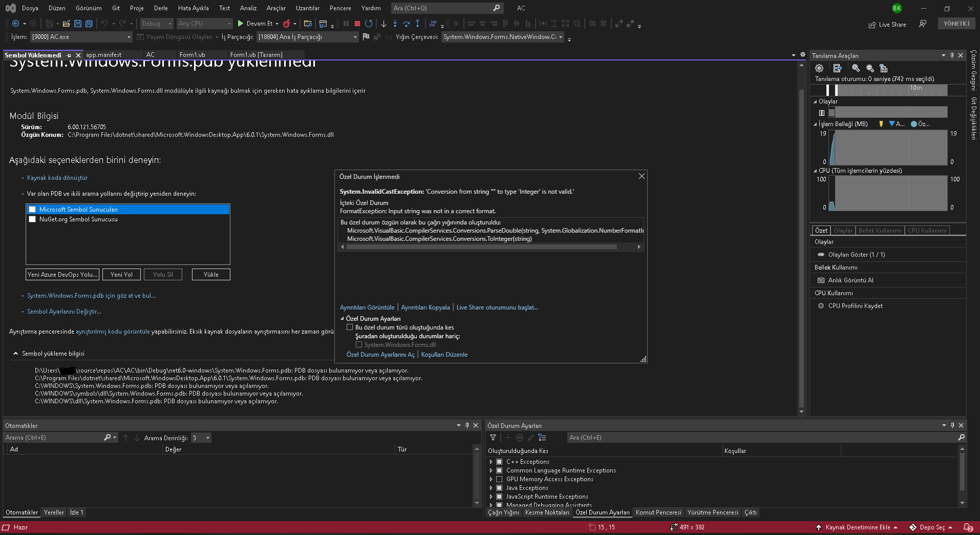Open Diagnostic Tools settings gear
Viewport: 980px width, 535px height.
click(819, 68)
